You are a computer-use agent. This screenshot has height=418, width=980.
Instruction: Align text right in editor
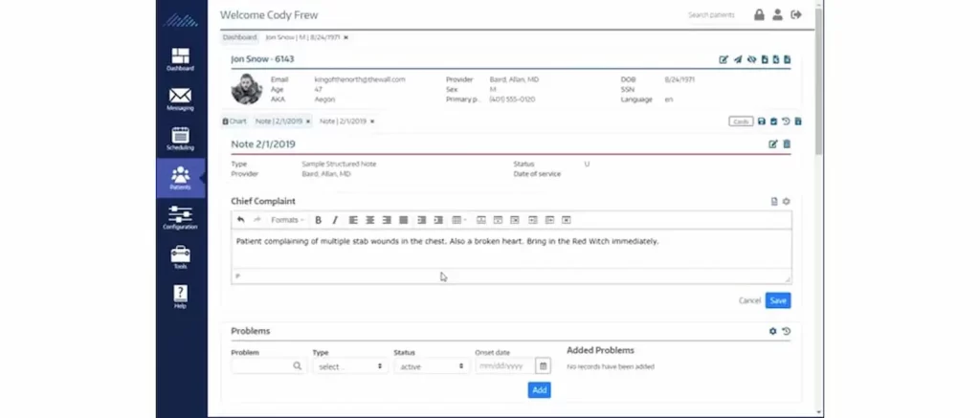pos(387,220)
